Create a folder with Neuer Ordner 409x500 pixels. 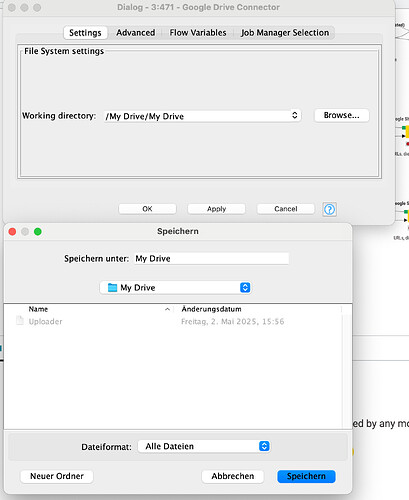pyautogui.click(x=57, y=476)
